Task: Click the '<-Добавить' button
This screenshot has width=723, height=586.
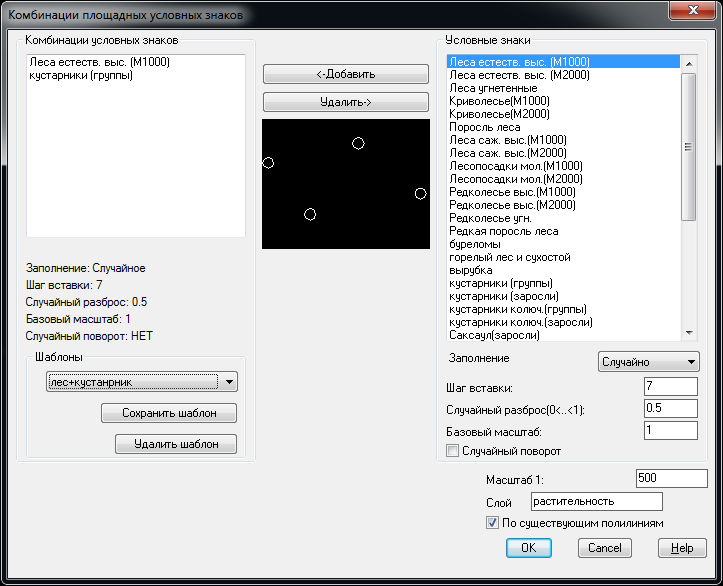Action: pos(346,74)
